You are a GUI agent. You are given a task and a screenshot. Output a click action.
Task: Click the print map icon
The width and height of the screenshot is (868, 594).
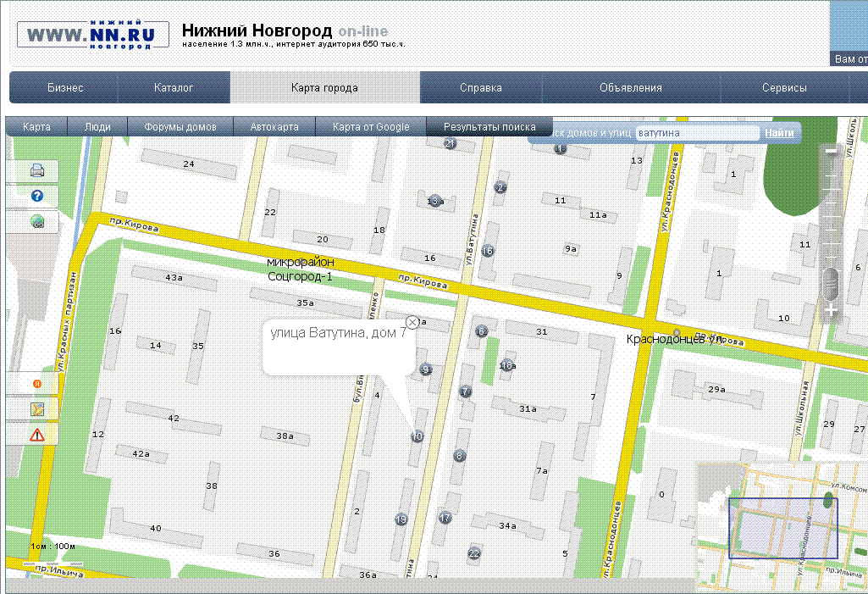click(37, 170)
